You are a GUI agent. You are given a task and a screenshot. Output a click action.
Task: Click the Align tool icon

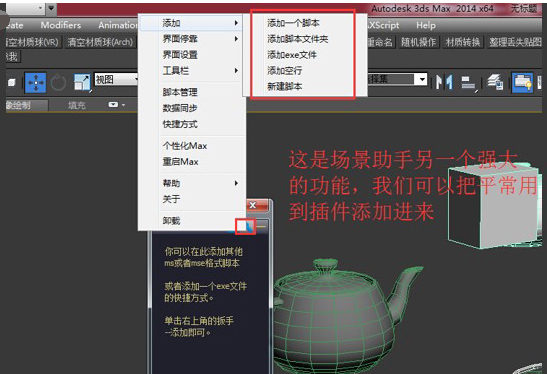tap(469, 83)
